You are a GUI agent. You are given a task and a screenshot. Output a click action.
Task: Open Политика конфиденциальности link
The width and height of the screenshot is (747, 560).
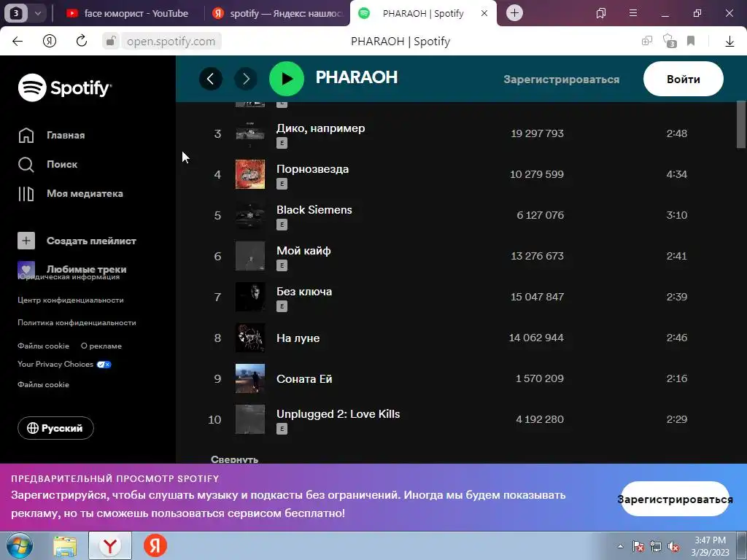(x=77, y=322)
